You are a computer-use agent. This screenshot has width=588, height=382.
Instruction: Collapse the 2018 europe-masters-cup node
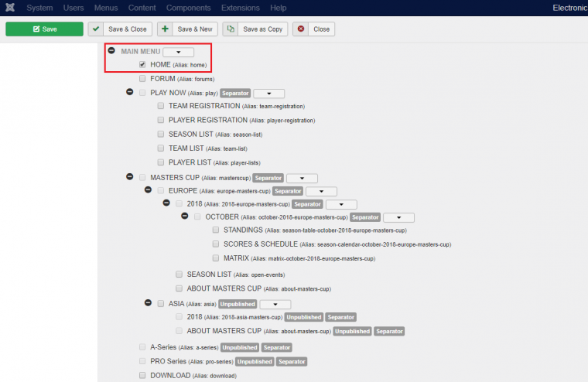[166, 203]
